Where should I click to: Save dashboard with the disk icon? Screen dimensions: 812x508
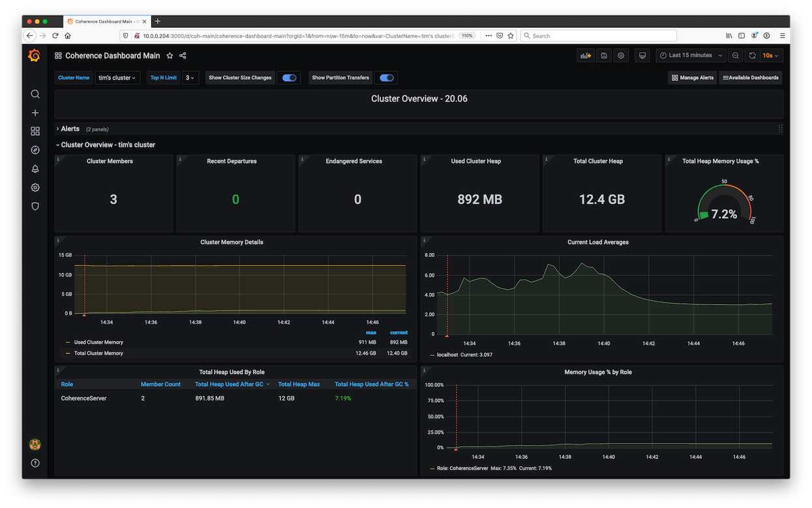click(x=604, y=55)
